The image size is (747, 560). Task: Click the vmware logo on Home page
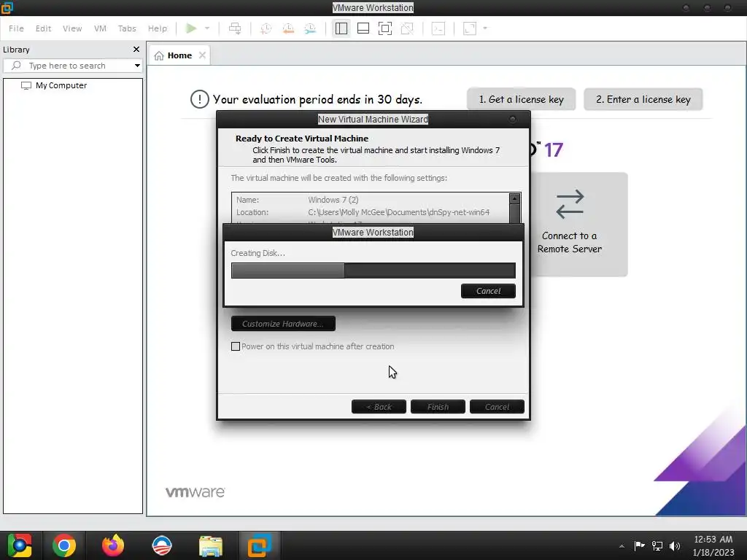point(196,492)
